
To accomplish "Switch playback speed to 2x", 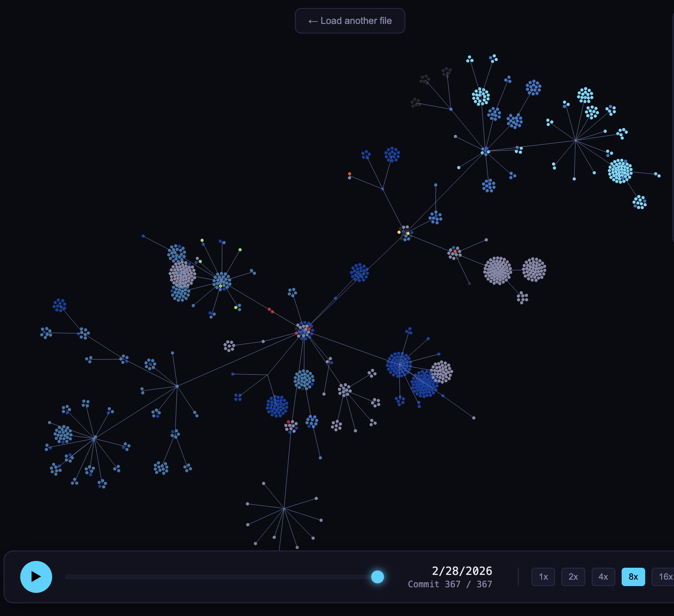I will pos(573,577).
